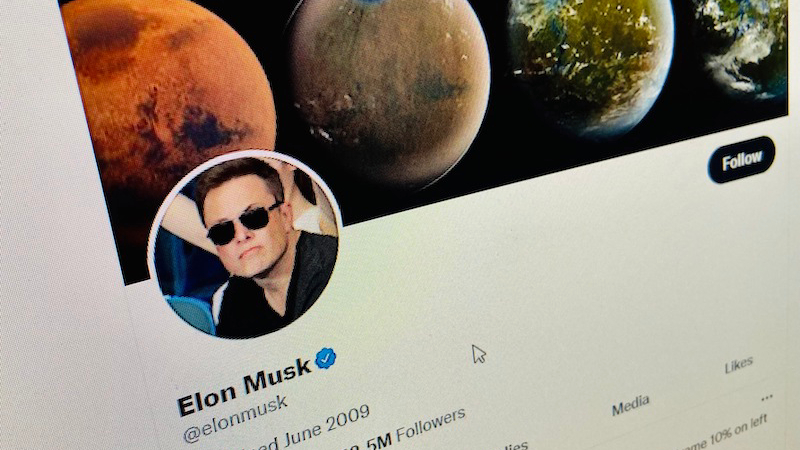Screen dimensions: 800x450
Task: Switch to the Likes tab
Action: [x=738, y=364]
